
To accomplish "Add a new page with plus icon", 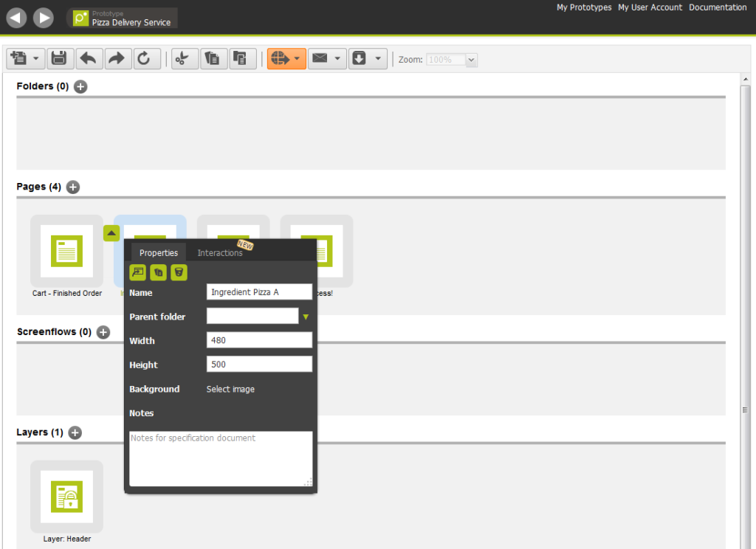I will (x=73, y=187).
